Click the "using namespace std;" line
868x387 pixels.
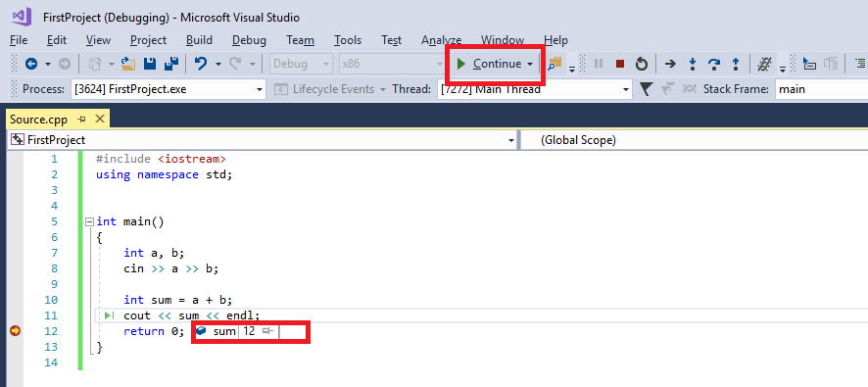pos(165,175)
